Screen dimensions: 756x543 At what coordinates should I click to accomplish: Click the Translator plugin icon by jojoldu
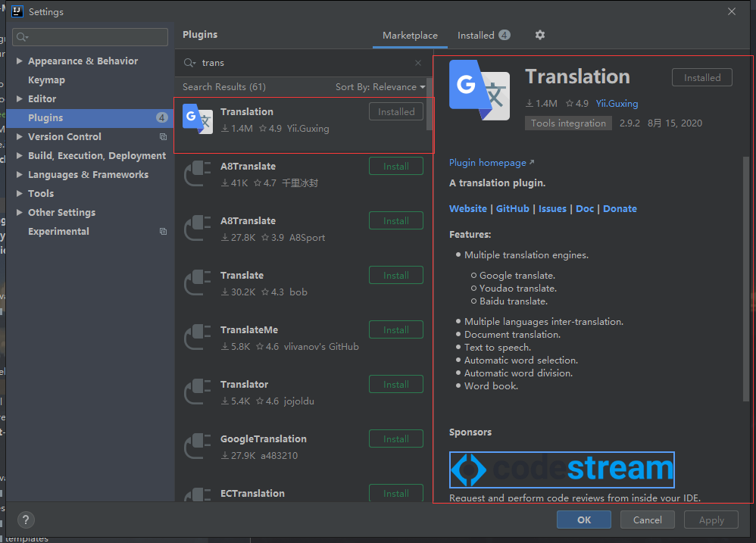(x=198, y=392)
